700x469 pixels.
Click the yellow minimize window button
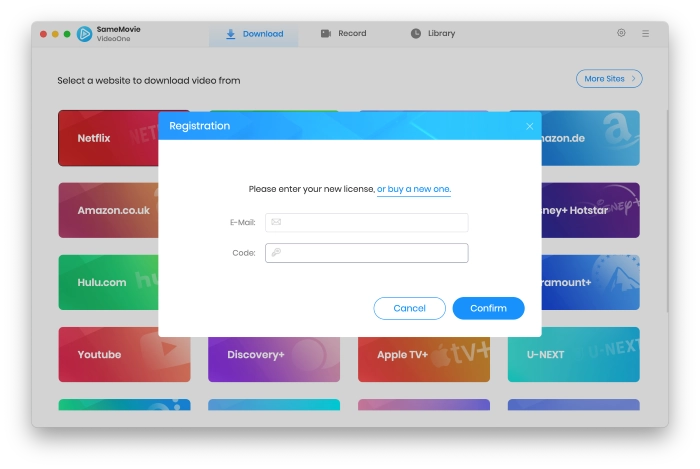(x=55, y=34)
